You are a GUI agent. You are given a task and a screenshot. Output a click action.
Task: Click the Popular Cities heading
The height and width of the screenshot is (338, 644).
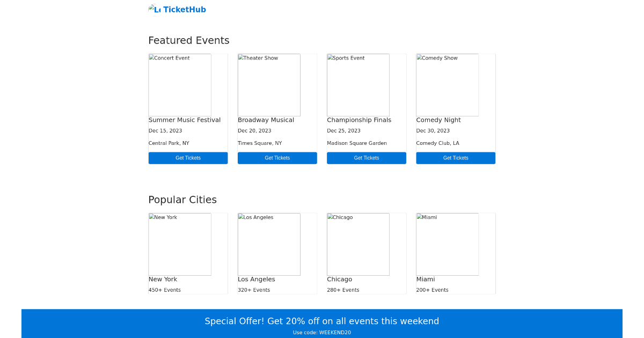tap(182, 200)
